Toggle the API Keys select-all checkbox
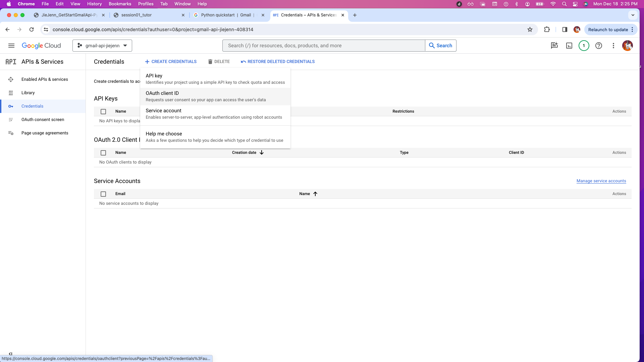Screen dimensions: 644x362 click(x=103, y=112)
